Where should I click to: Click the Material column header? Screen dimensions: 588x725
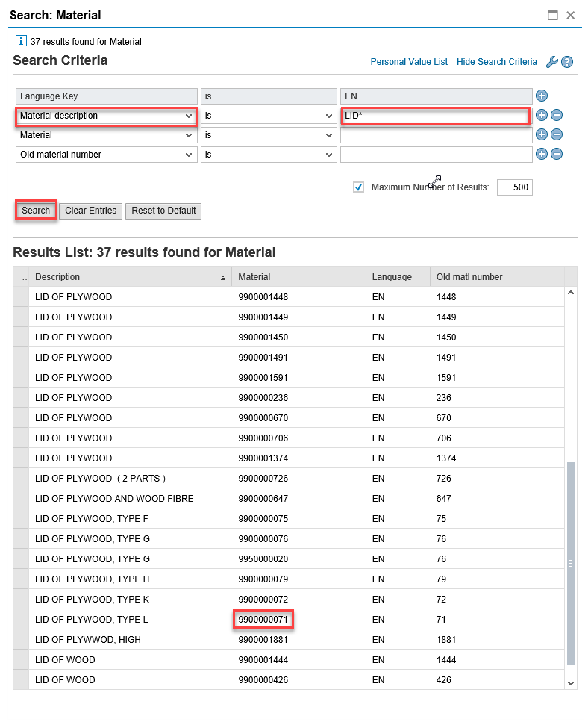(298, 276)
